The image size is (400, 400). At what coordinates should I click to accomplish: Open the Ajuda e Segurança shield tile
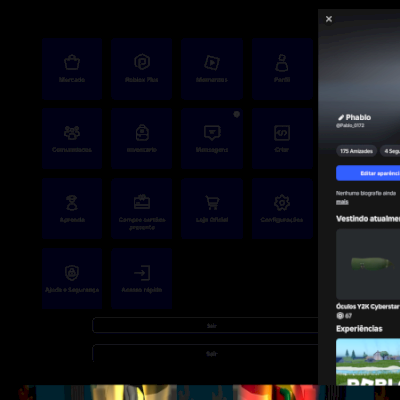click(72, 278)
